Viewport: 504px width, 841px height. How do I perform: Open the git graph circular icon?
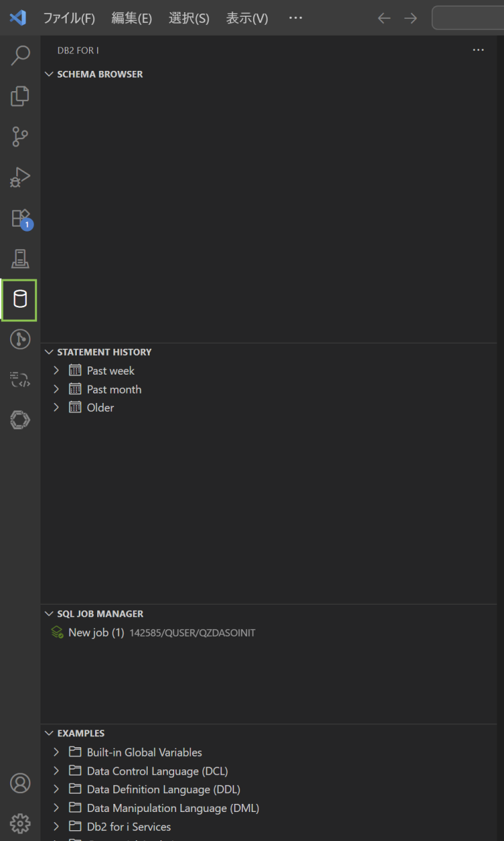(20, 339)
